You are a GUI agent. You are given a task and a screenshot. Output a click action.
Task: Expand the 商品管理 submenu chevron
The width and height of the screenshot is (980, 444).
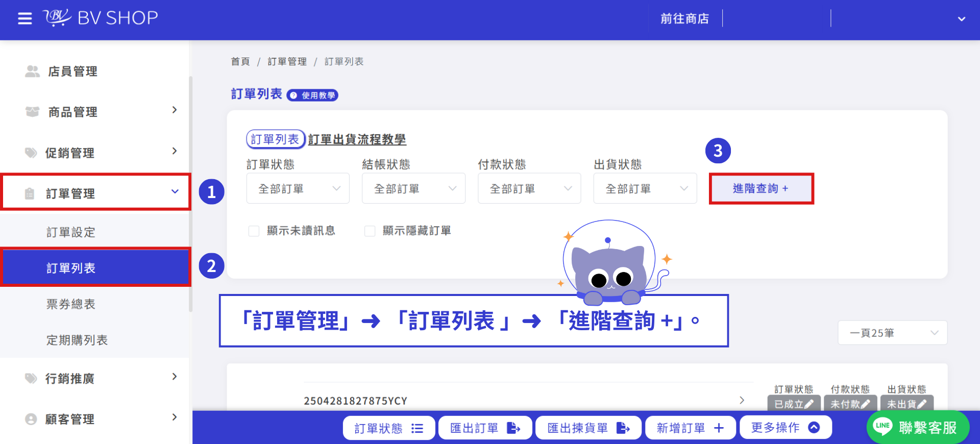(175, 110)
